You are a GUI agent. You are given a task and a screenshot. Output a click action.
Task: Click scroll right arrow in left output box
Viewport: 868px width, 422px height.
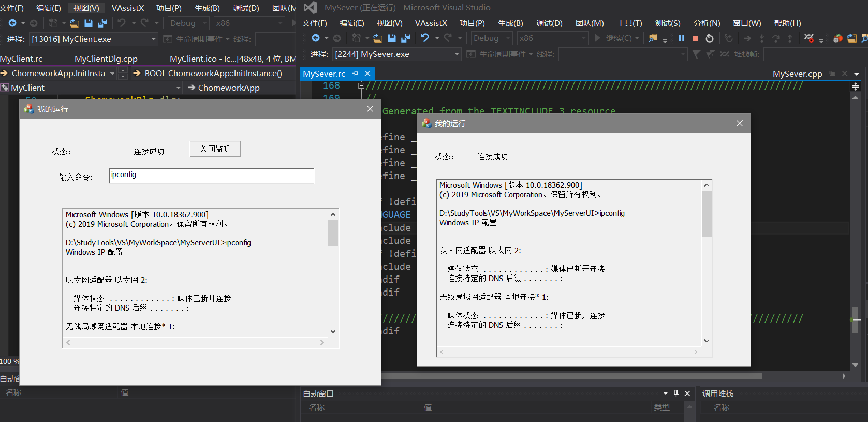pyautogui.click(x=322, y=342)
